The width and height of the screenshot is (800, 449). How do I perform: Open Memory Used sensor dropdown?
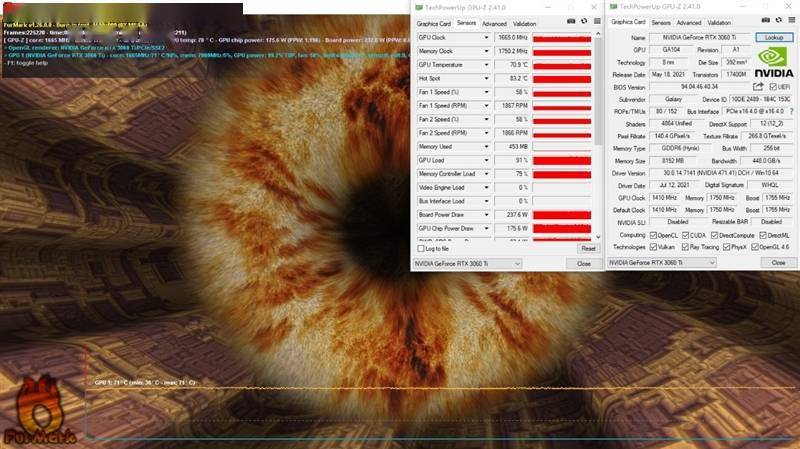tap(486, 146)
